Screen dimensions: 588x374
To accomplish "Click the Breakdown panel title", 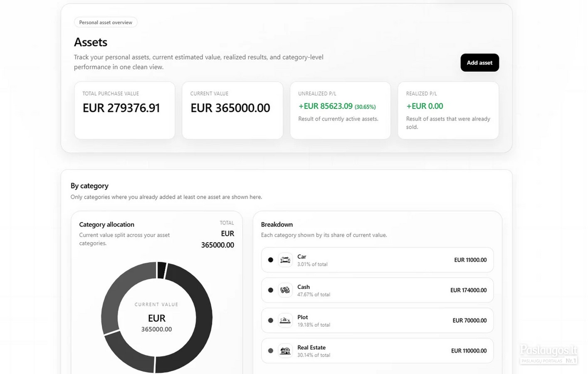I will (277, 224).
